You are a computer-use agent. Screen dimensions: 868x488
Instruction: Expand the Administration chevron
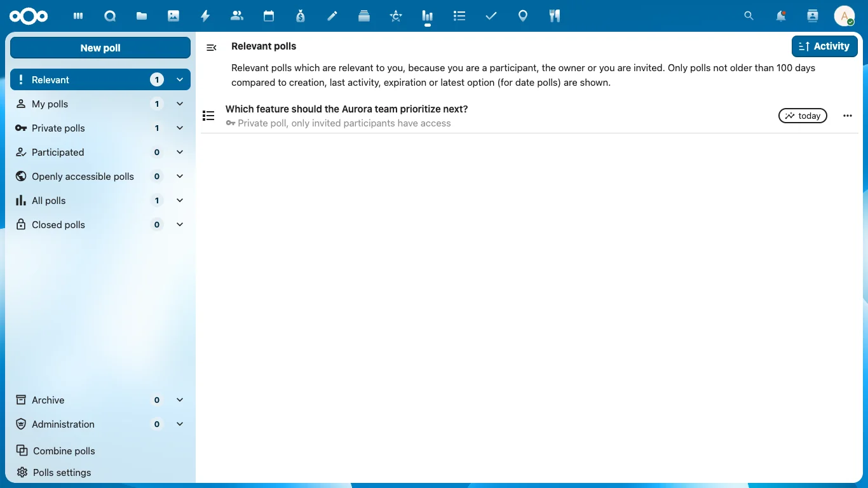(180, 424)
